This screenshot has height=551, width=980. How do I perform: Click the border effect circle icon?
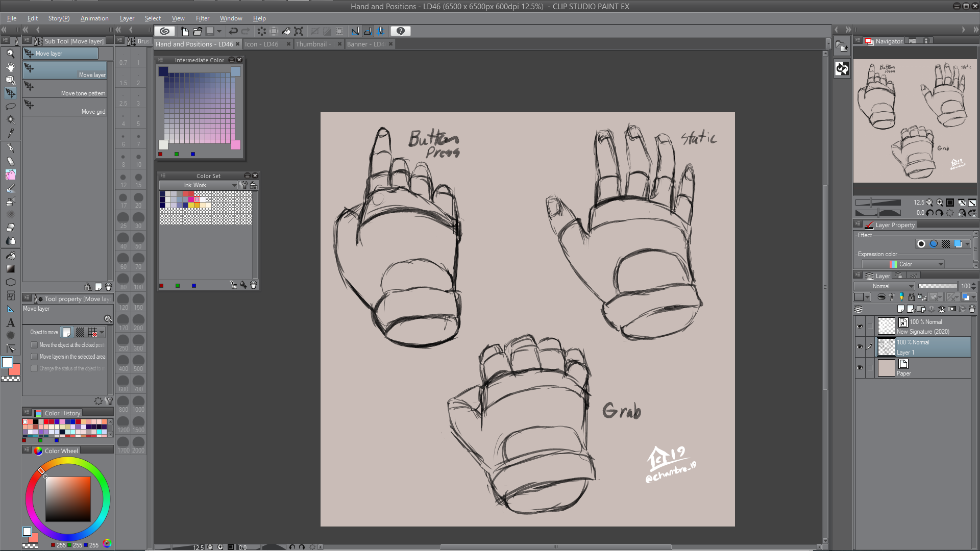[x=921, y=244]
